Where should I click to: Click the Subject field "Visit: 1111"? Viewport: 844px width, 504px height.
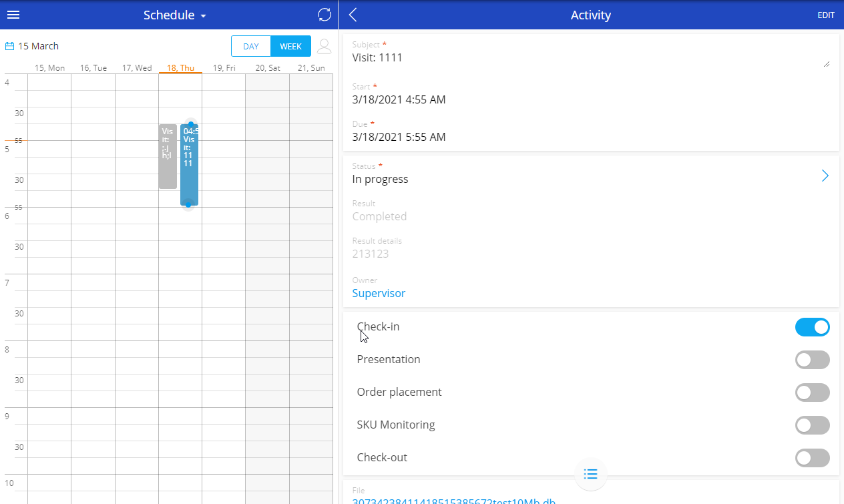pos(377,57)
